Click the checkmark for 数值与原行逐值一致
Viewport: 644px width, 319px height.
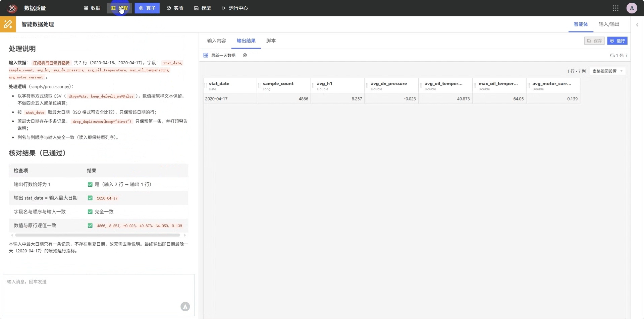coord(90,226)
